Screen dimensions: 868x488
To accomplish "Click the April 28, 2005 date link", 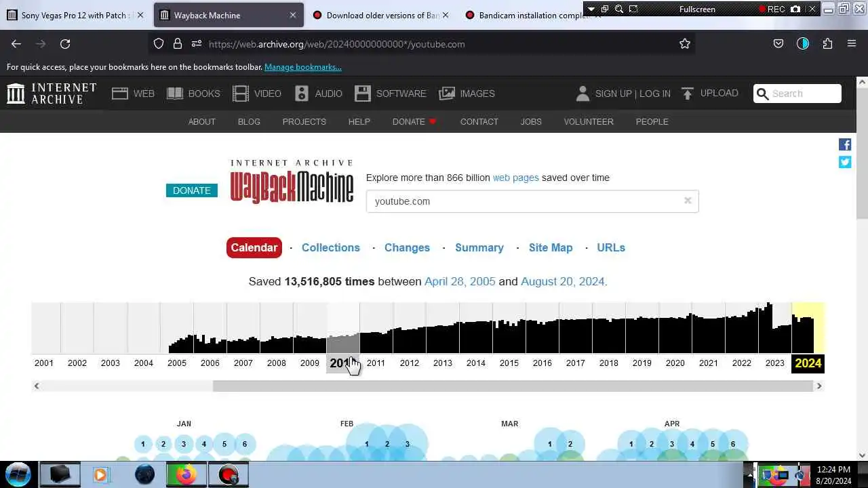I will 460,281.
